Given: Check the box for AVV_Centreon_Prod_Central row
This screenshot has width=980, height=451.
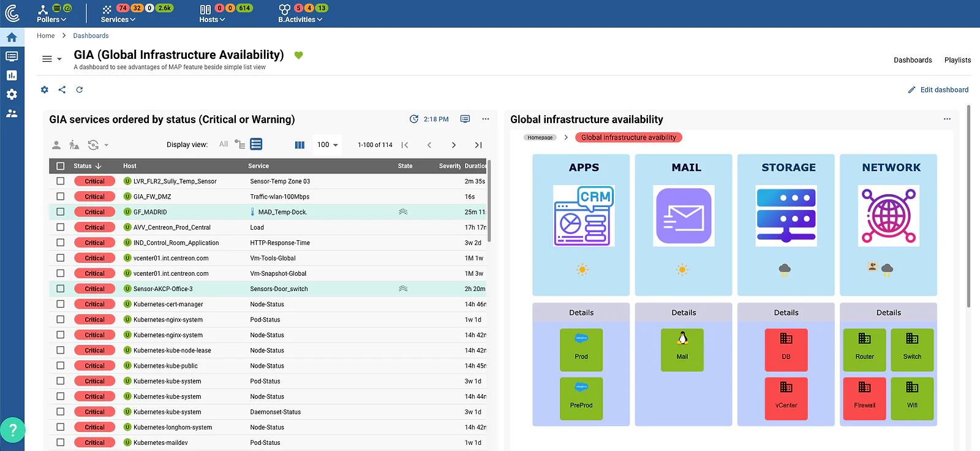Looking at the screenshot, I should (61, 227).
